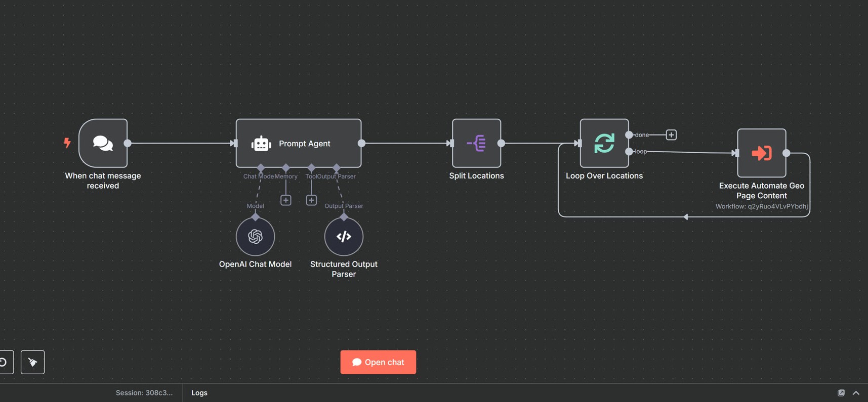The image size is (868, 402).
Task: Open the Prompt Agent node
Action: click(x=299, y=143)
